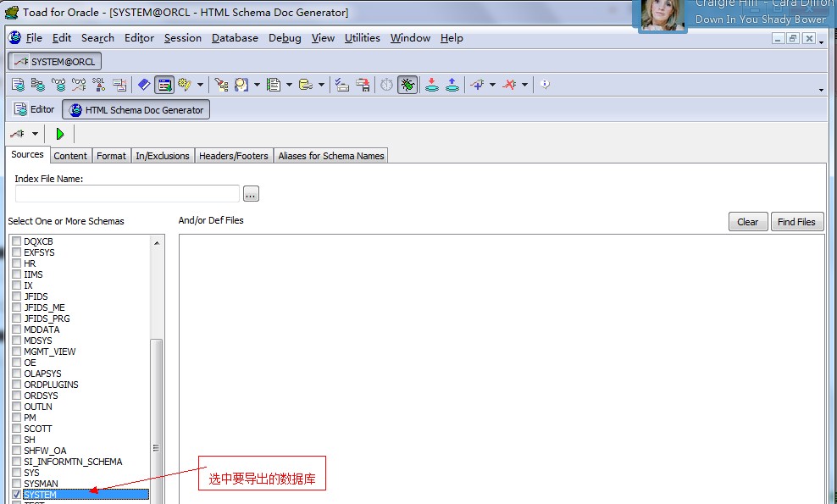The image size is (837, 504).
Task: Click the blue up-arrow toolbar icon
Action: click(x=452, y=85)
